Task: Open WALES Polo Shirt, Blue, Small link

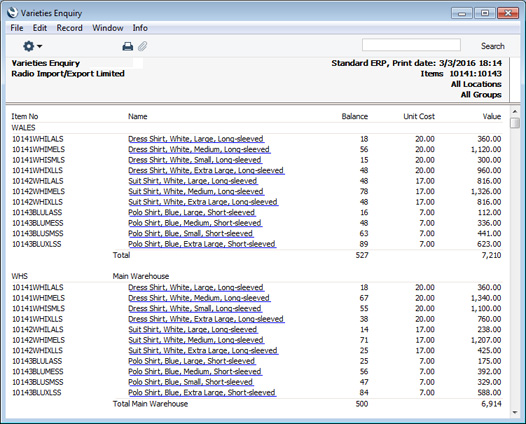Action: (191, 233)
